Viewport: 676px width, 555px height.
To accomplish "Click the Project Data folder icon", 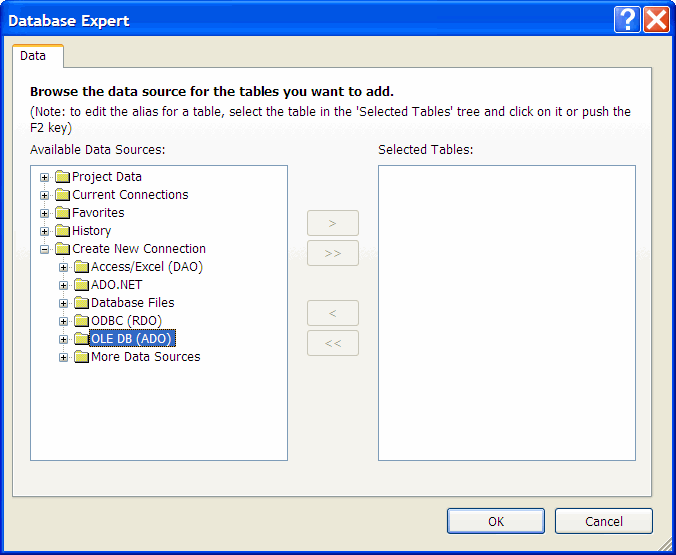I will pos(62,177).
